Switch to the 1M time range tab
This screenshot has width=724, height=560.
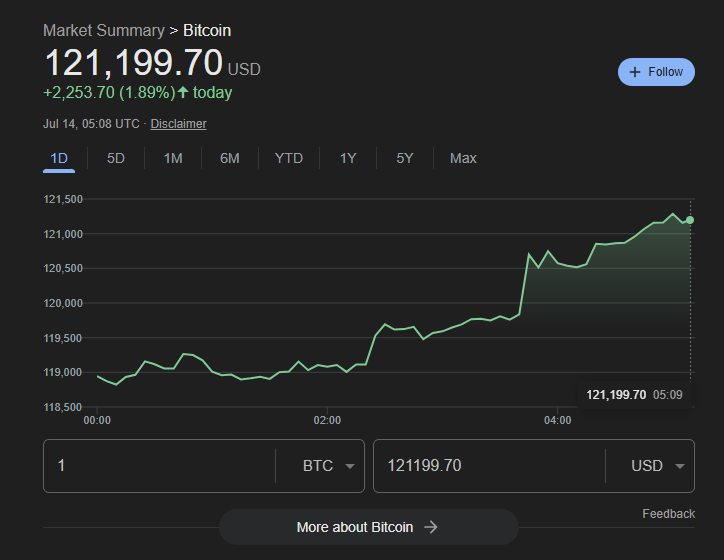173,158
